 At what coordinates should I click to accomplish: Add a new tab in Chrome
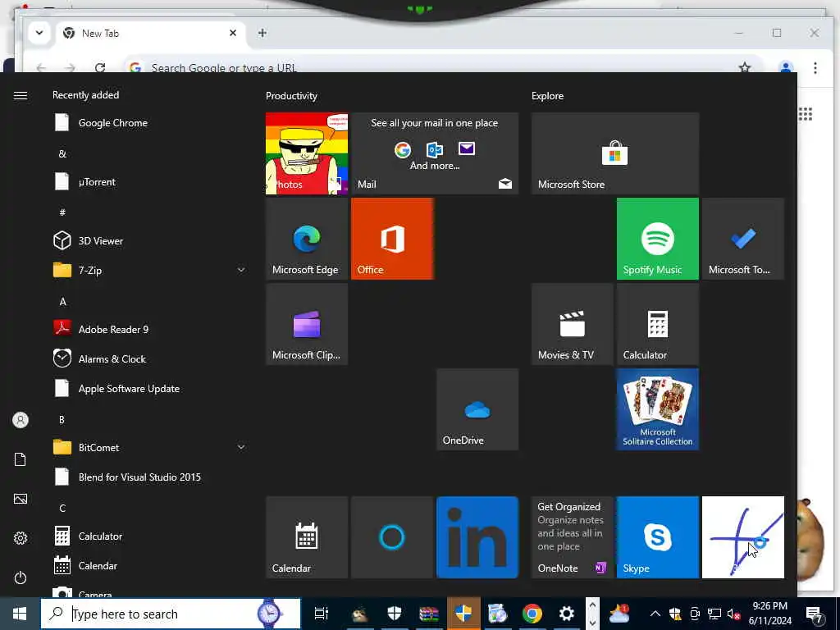pos(262,33)
